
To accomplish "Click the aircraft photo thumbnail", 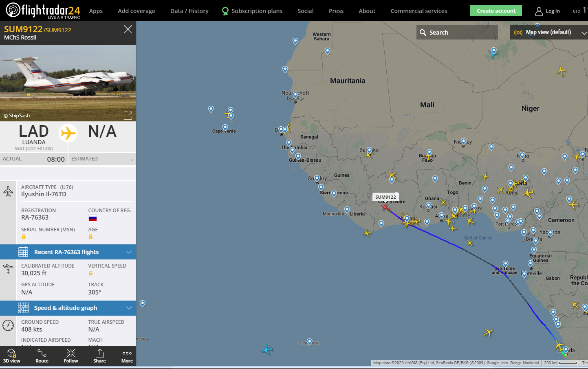I will click(68, 83).
